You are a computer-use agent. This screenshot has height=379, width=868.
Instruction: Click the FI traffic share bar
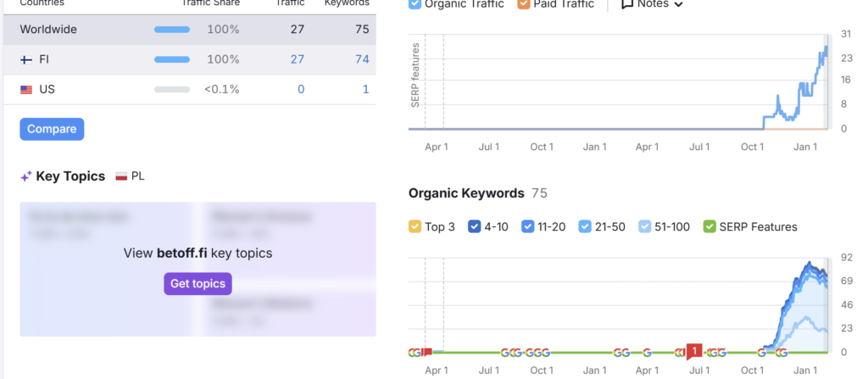coord(172,59)
